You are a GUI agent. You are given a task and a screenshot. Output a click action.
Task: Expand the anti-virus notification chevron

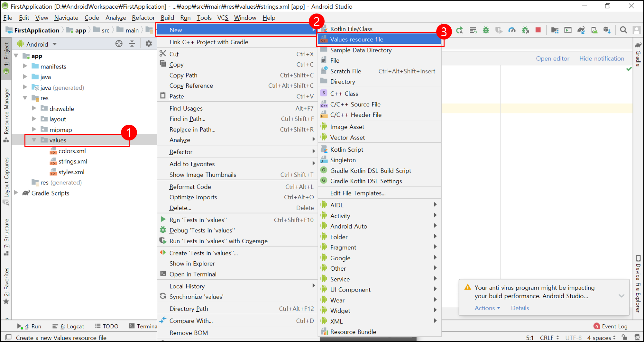pyautogui.click(x=621, y=296)
